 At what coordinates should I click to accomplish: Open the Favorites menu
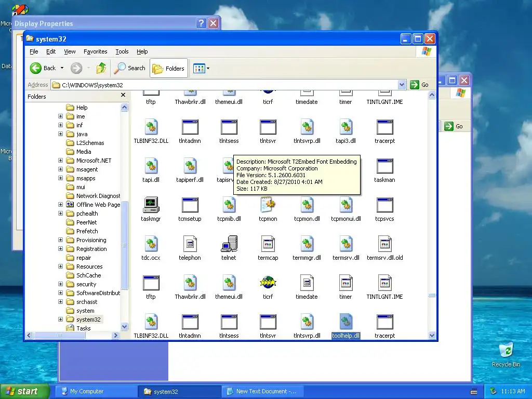96,51
